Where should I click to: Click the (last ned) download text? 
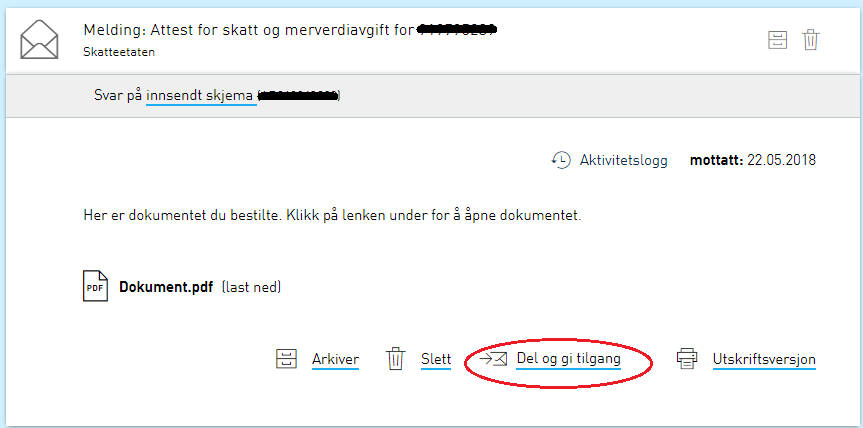click(x=252, y=287)
